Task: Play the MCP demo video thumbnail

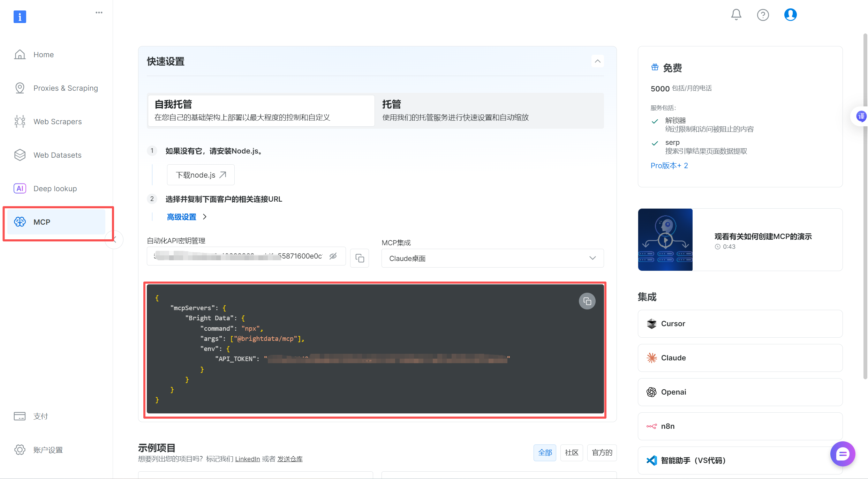Action: pyautogui.click(x=665, y=240)
